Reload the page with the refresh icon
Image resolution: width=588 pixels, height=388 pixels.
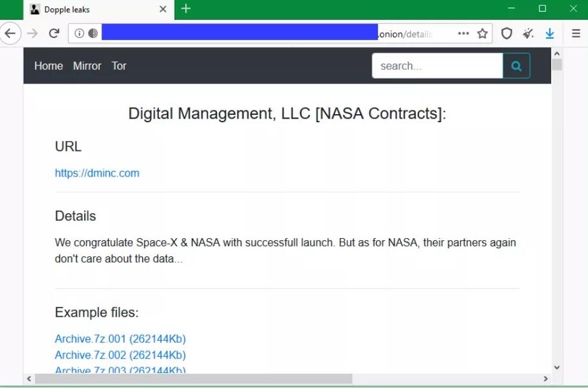point(54,34)
